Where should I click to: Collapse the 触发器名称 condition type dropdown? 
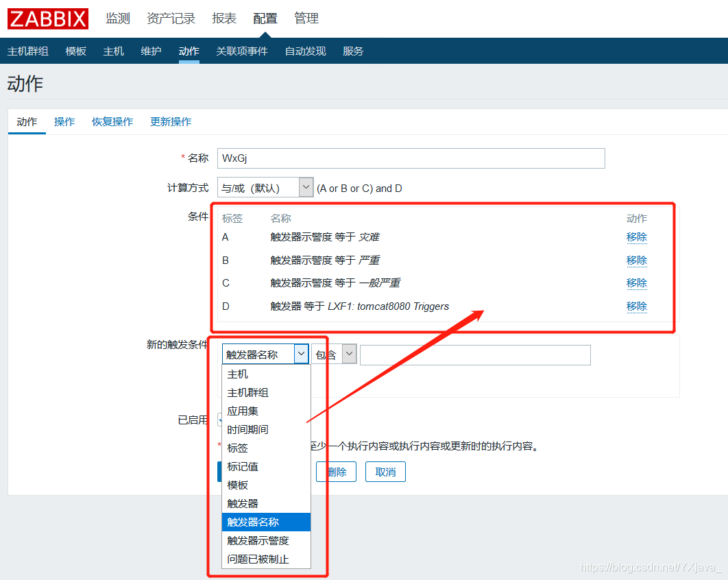tap(265, 354)
